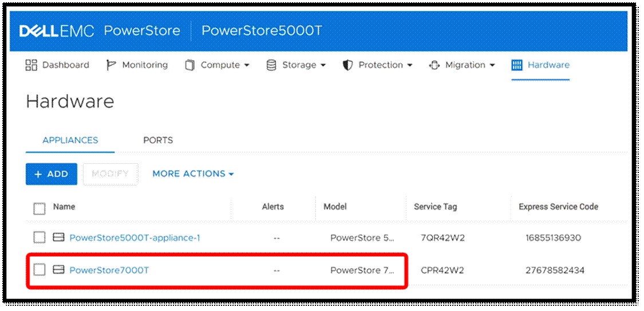
Task: Open the Protection dropdown arrow
Action: 409,65
